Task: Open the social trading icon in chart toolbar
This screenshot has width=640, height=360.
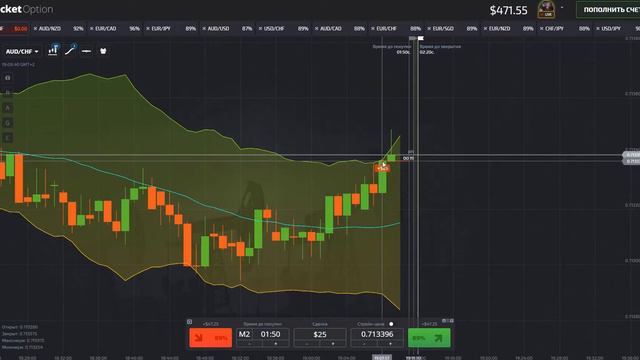Action: [103, 51]
